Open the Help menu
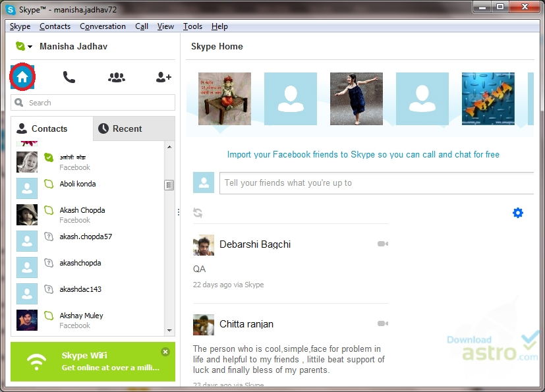The width and height of the screenshot is (545, 392). 219,26
